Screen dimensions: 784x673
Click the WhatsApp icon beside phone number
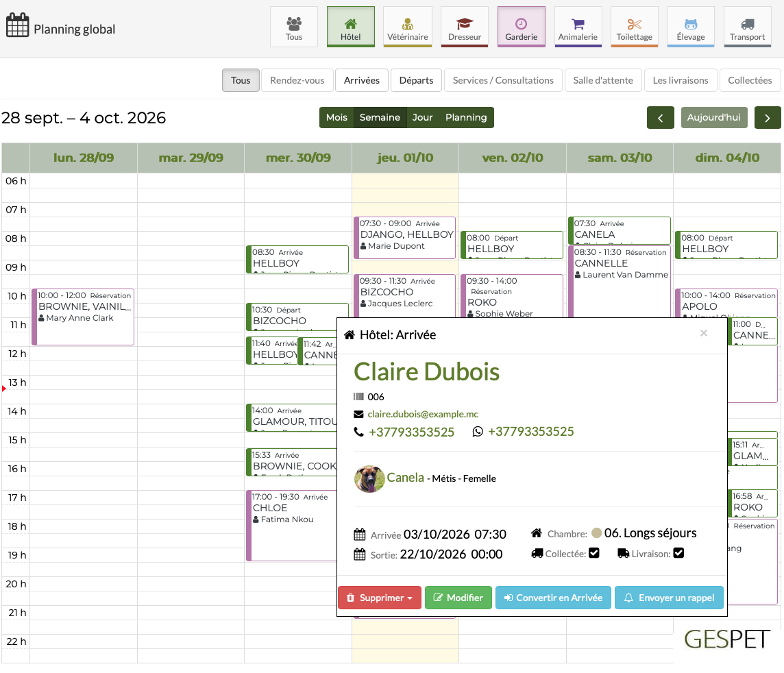click(478, 432)
